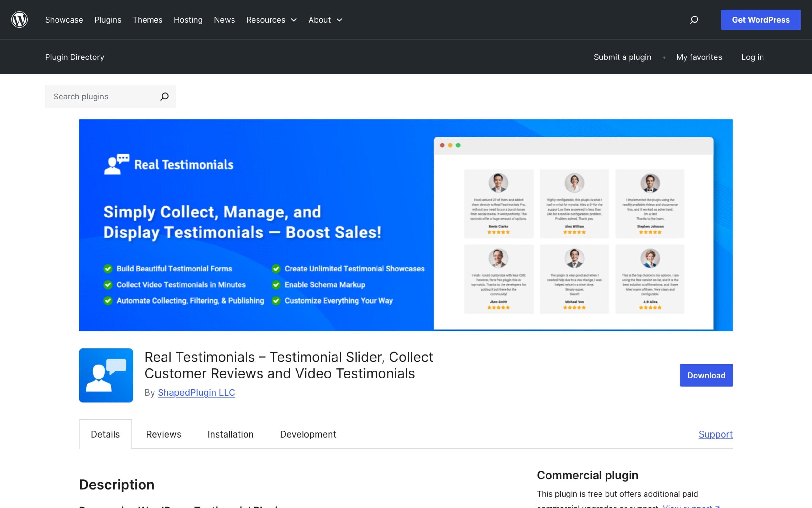
Task: Open the site search magnifier in header
Action: pos(694,20)
